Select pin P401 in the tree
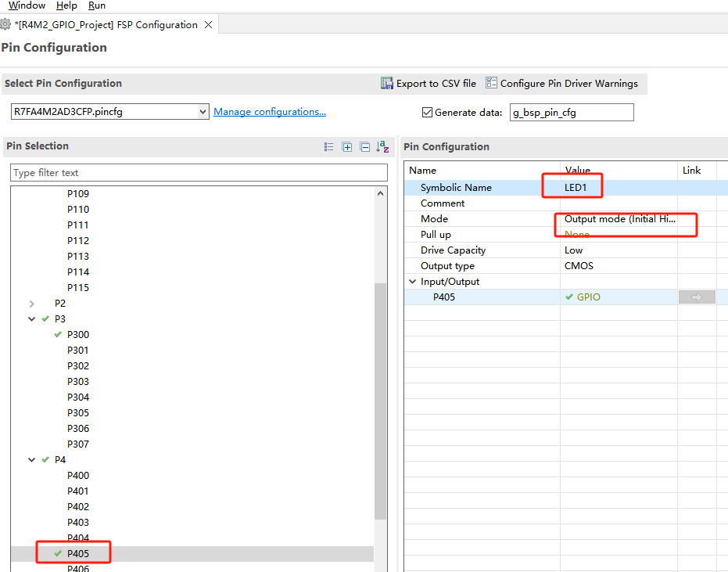 coord(78,491)
